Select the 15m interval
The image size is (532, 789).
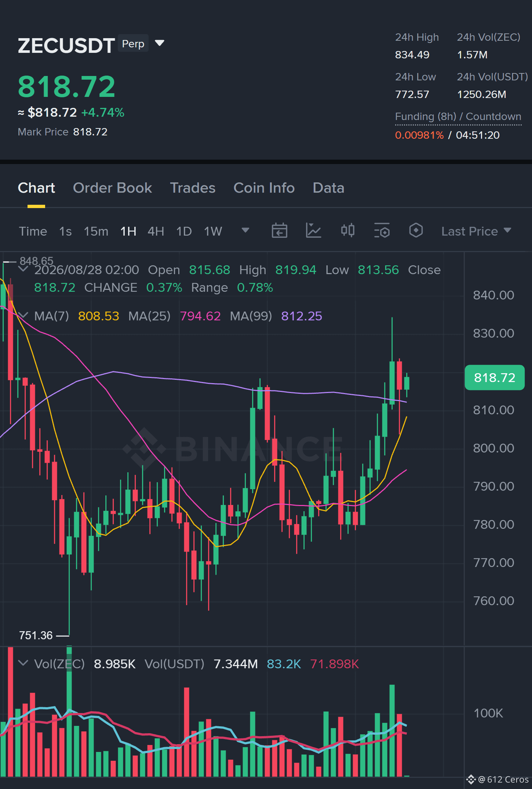tap(96, 231)
